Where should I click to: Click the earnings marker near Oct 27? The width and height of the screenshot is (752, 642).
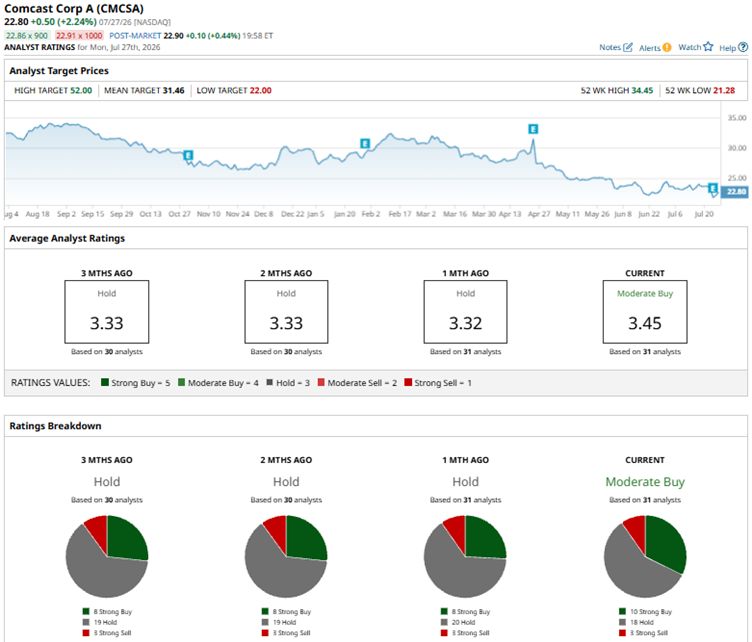click(x=188, y=155)
